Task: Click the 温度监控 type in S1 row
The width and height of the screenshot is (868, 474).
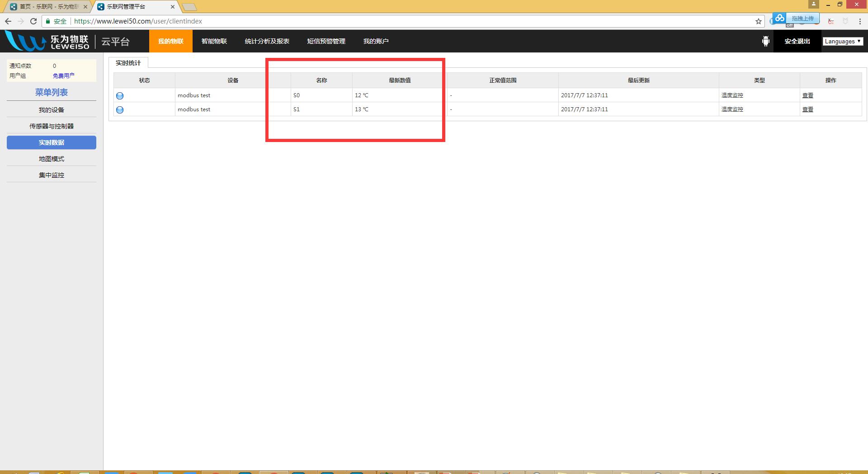Action: [x=732, y=109]
